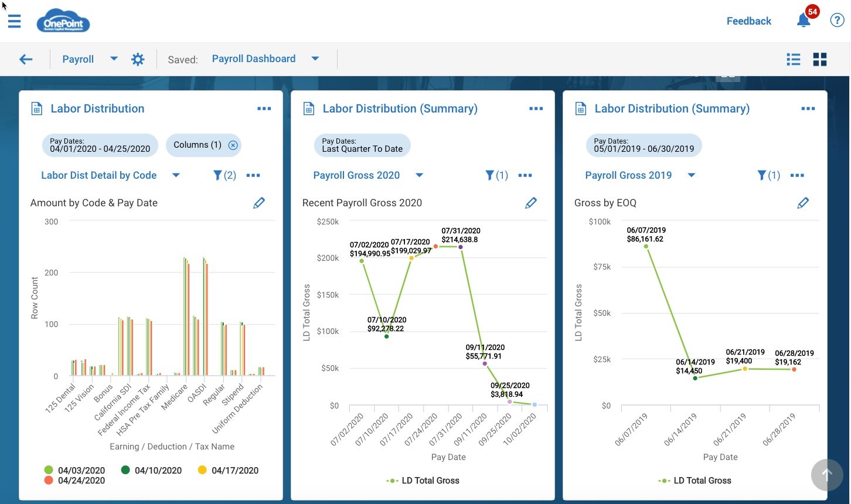
Task: Switch to list view layout
Action: [793, 59]
